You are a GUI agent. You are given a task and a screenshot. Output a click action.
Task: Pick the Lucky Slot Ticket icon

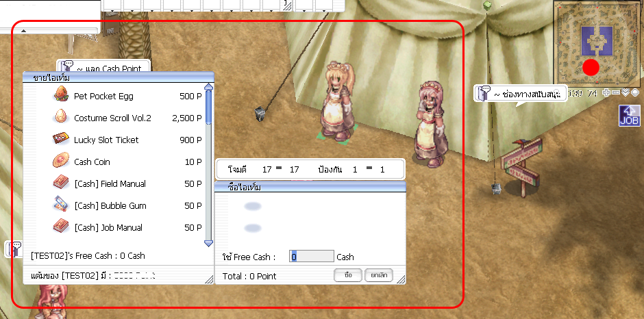click(61, 139)
